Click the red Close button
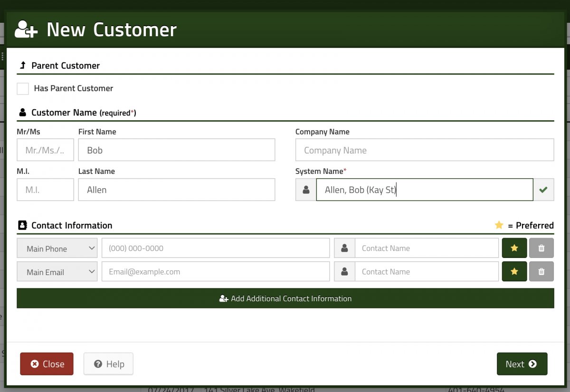Screen dimensions: 570x392 [47, 364]
